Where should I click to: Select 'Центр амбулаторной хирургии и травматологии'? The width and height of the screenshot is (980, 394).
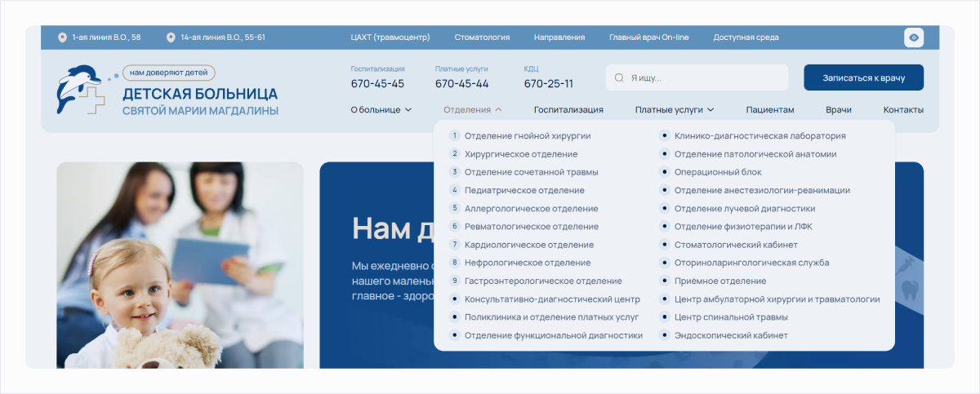point(777,299)
